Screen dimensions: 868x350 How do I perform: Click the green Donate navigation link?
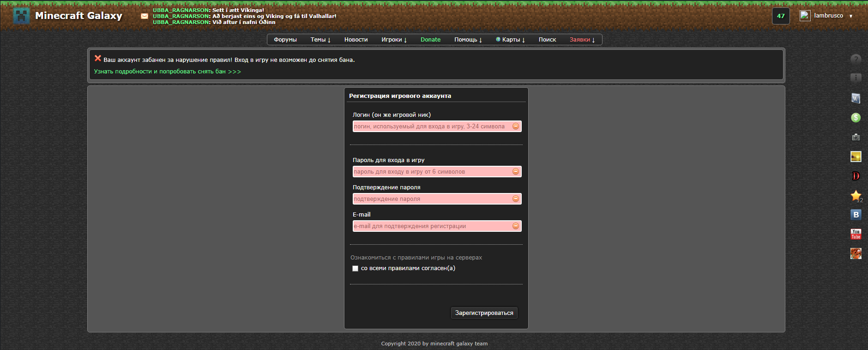[x=430, y=40]
